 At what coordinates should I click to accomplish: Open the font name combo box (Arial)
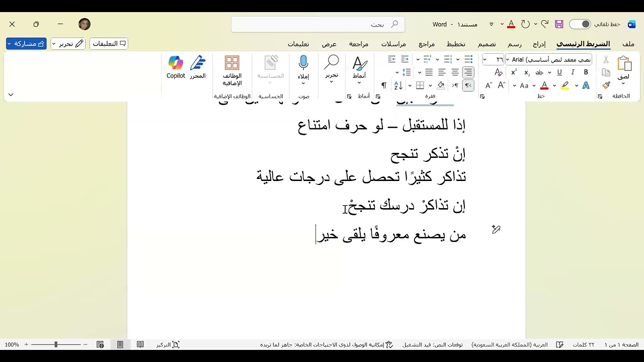[548, 59]
